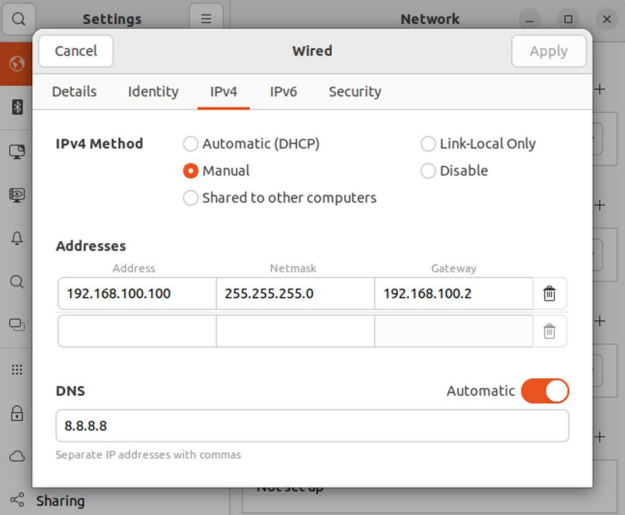Open Online Accounts via cloud icon
Viewport: 625px width, 515px height.
(x=17, y=456)
